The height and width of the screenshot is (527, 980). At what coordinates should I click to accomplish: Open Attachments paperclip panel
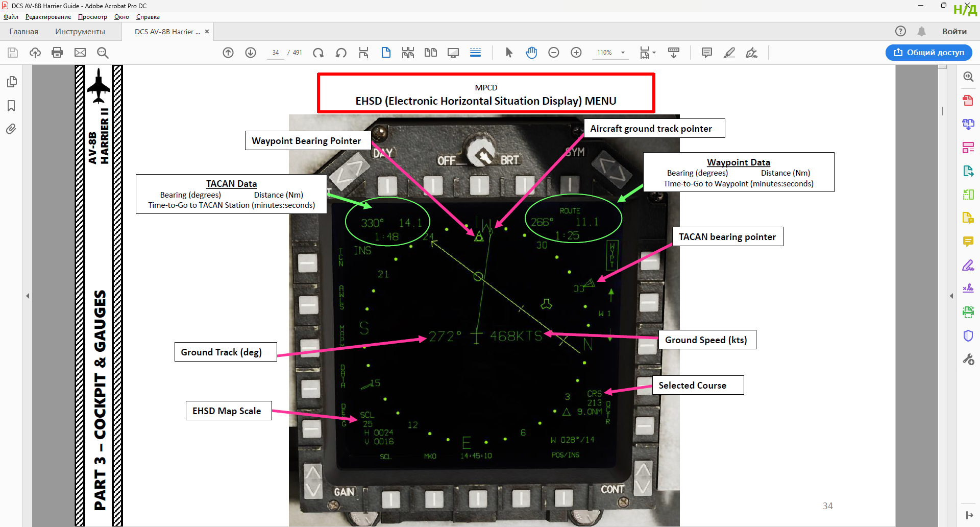point(11,129)
